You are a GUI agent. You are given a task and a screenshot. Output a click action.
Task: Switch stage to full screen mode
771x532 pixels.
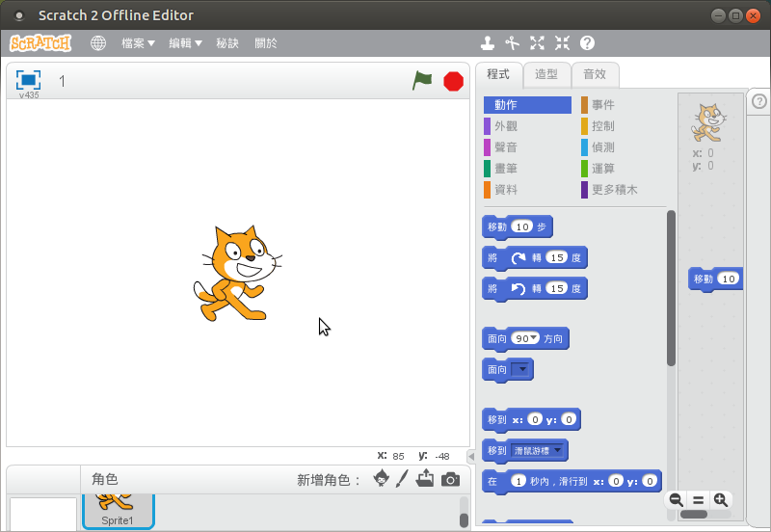point(29,80)
